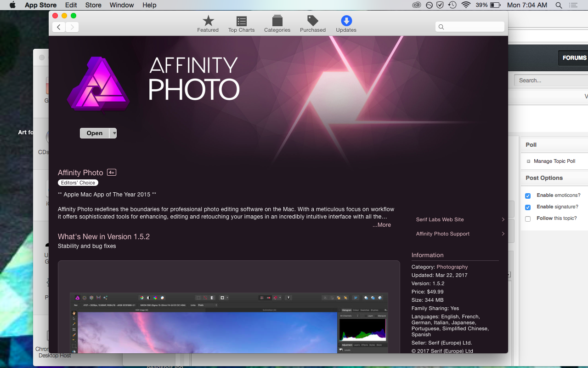Click the battery status icon
This screenshot has height=368, width=588.
[x=495, y=5]
